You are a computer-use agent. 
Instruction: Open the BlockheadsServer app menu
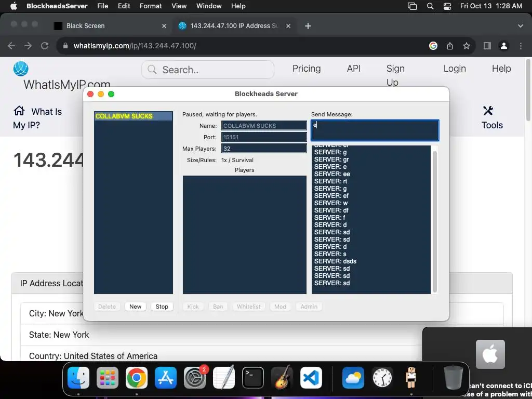pyautogui.click(x=57, y=6)
